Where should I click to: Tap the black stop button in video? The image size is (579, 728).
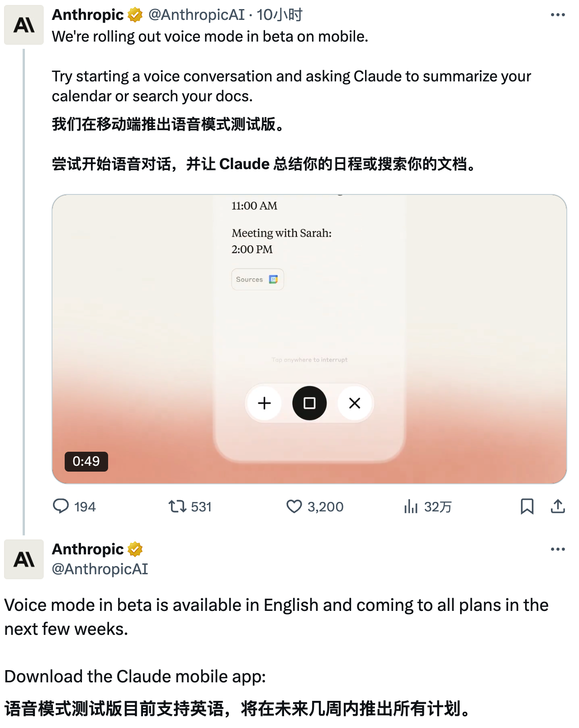[309, 403]
